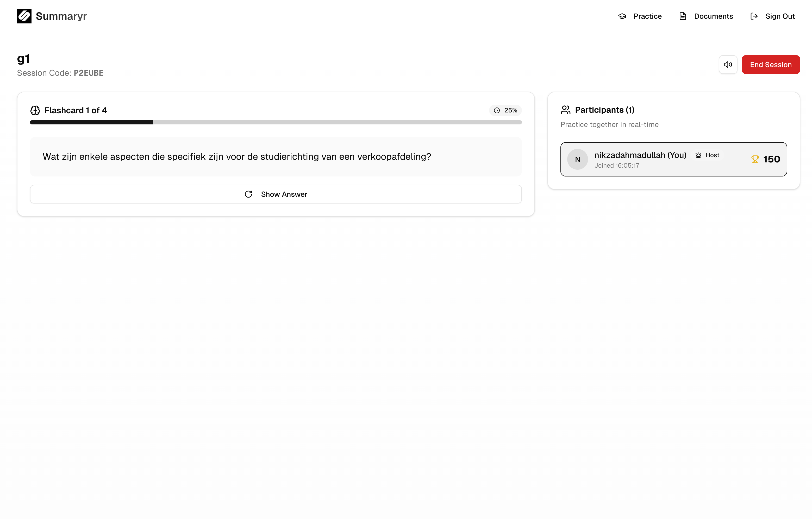Click the Sign Out arrow icon
The height and width of the screenshot is (519, 812).
[x=754, y=16]
